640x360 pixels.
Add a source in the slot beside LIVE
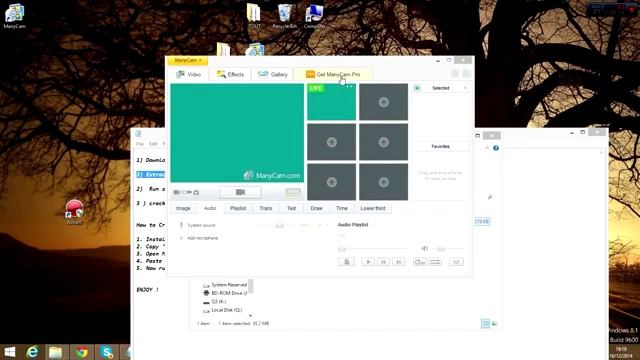tap(383, 102)
